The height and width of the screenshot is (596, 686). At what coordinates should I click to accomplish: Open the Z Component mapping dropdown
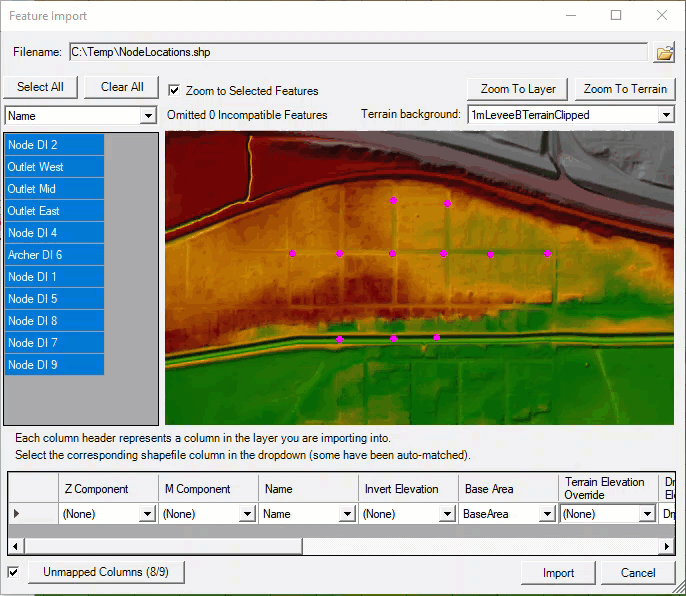tap(147, 514)
